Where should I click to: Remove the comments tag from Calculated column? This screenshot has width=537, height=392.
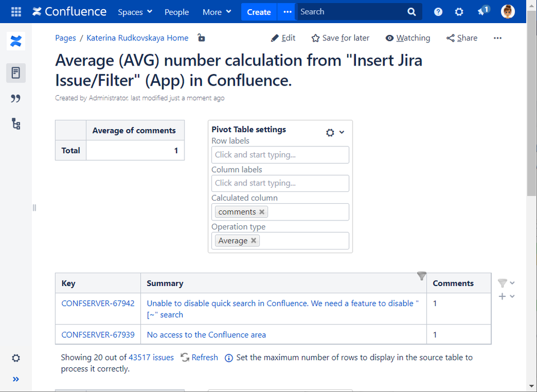pos(262,212)
